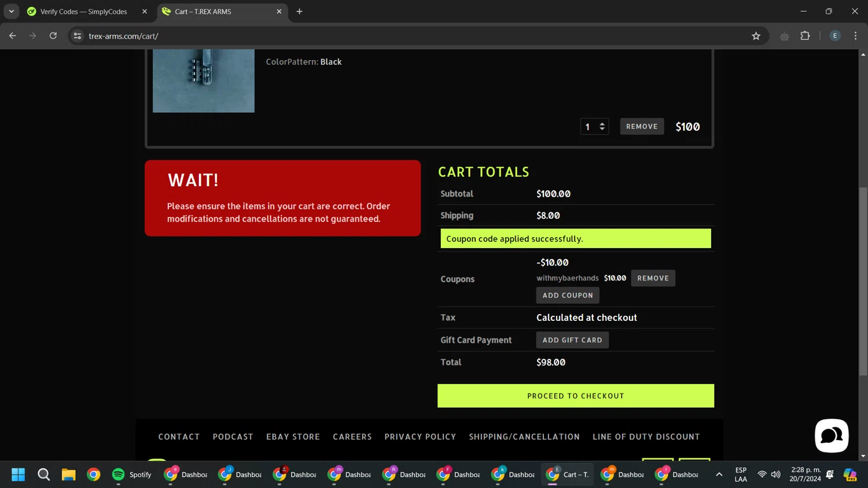The height and width of the screenshot is (488, 868).
Task: Click the unpinned Chrome icon beside Spotify
Action: pyautogui.click(x=94, y=475)
